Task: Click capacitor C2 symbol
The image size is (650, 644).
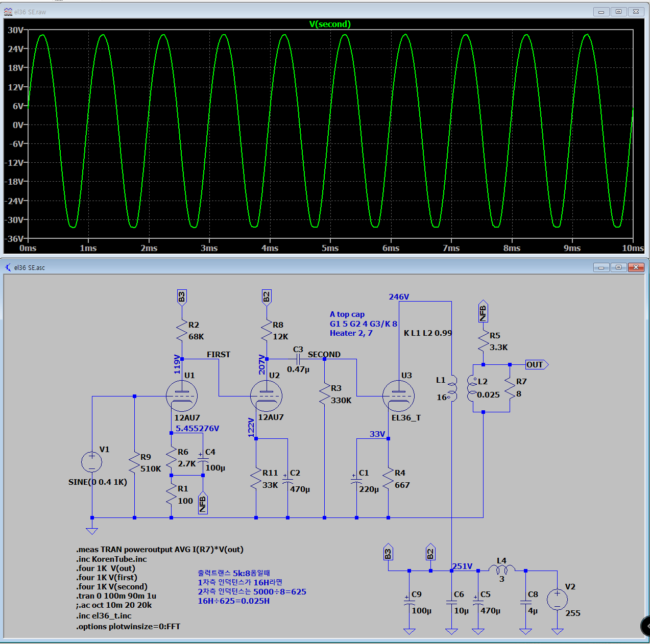Action: tap(287, 480)
